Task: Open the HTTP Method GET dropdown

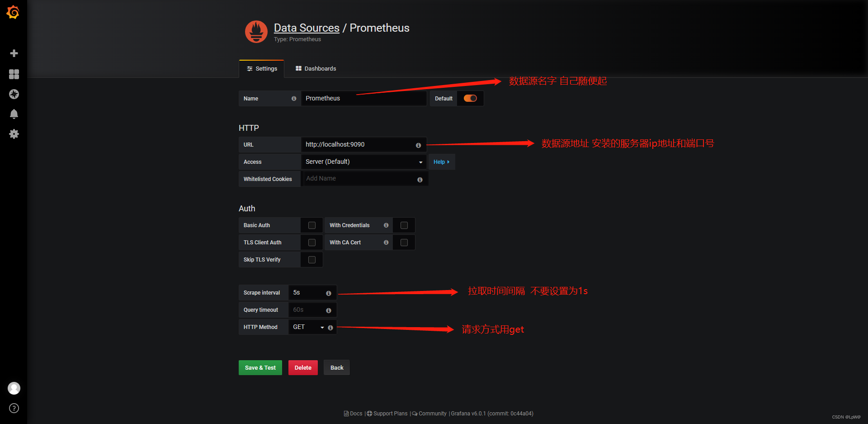Action: pyautogui.click(x=308, y=327)
